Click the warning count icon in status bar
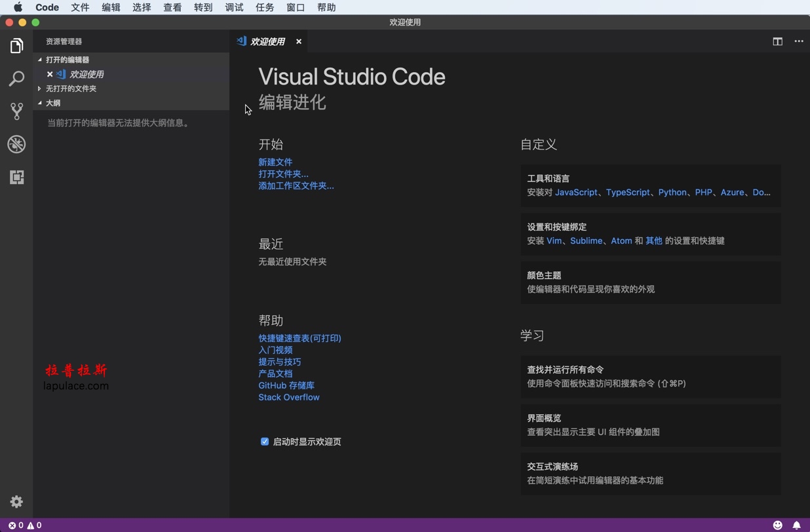Image resolution: width=810 pixels, height=532 pixels. pyautogui.click(x=30, y=525)
